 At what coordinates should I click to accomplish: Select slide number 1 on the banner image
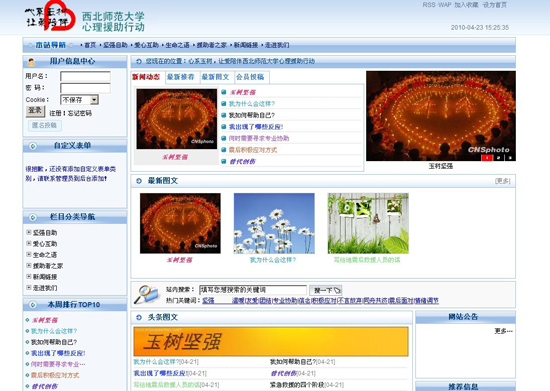[487, 158]
